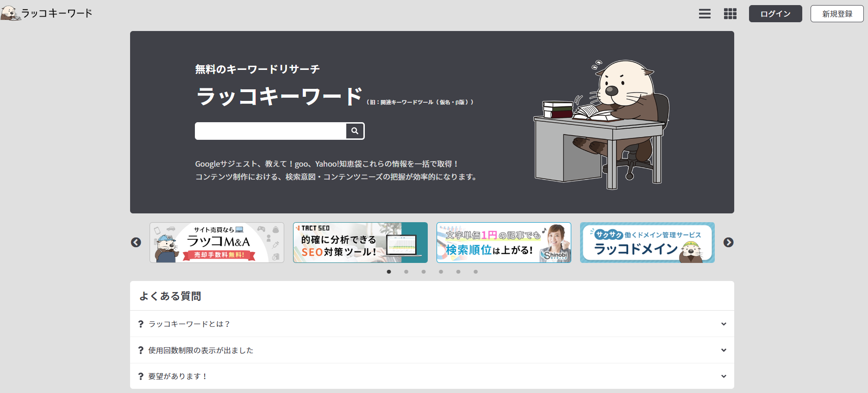Open the ラッコドメイン banner
Screen dimensions: 868x393
coord(647,243)
